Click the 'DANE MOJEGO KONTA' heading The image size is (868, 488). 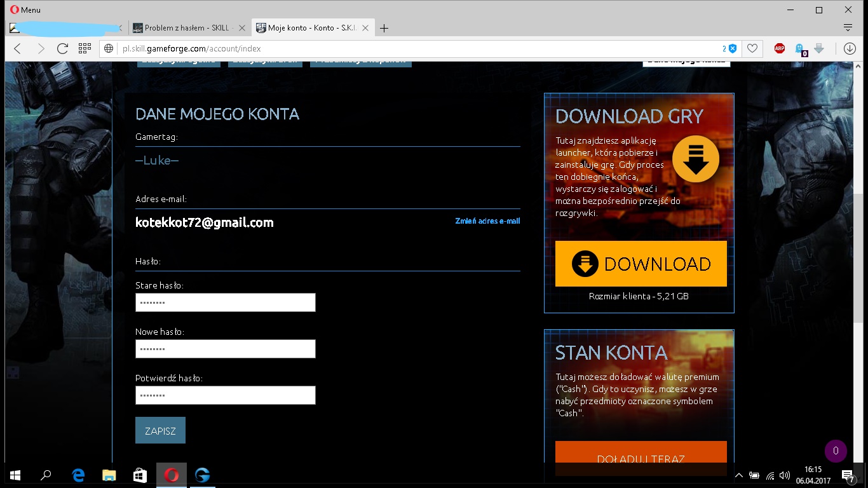point(217,114)
